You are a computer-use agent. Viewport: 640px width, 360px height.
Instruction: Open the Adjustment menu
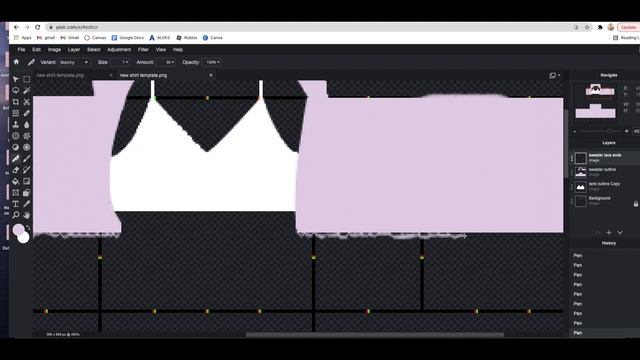(119, 49)
